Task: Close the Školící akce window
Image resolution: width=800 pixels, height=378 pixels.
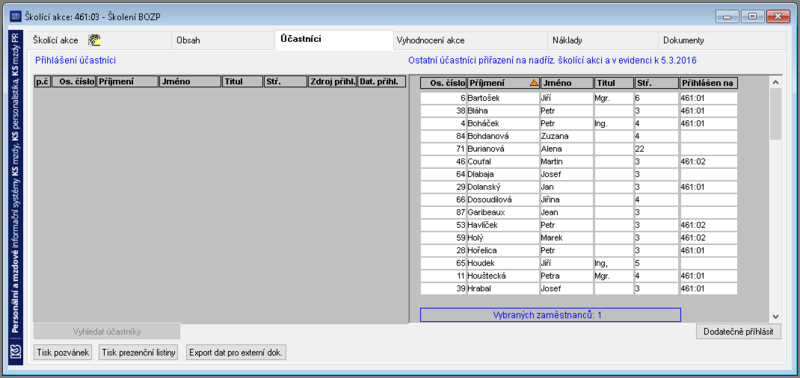Action: (x=778, y=16)
